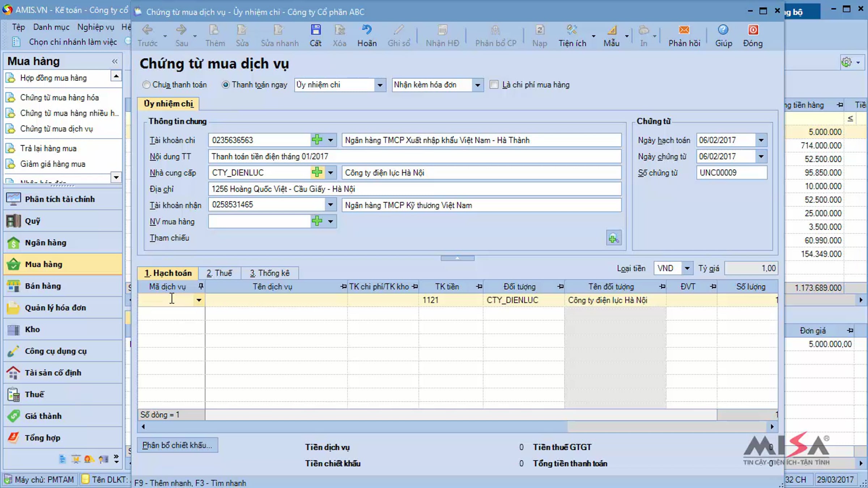Expand Tài khoản nhận dropdown arrow
The image size is (868, 488).
pos(331,205)
